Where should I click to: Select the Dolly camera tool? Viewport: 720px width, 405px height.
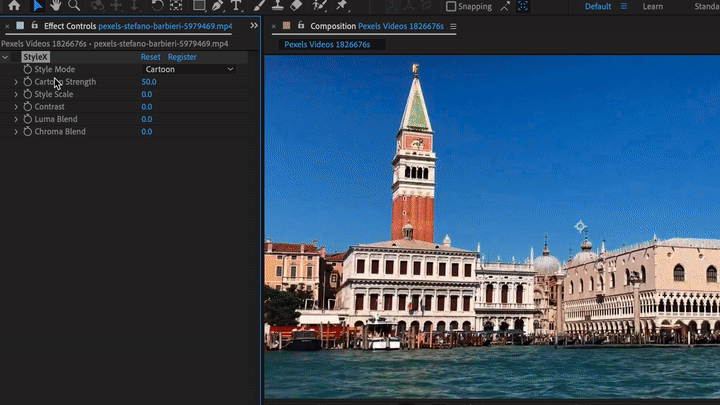[x=134, y=6]
